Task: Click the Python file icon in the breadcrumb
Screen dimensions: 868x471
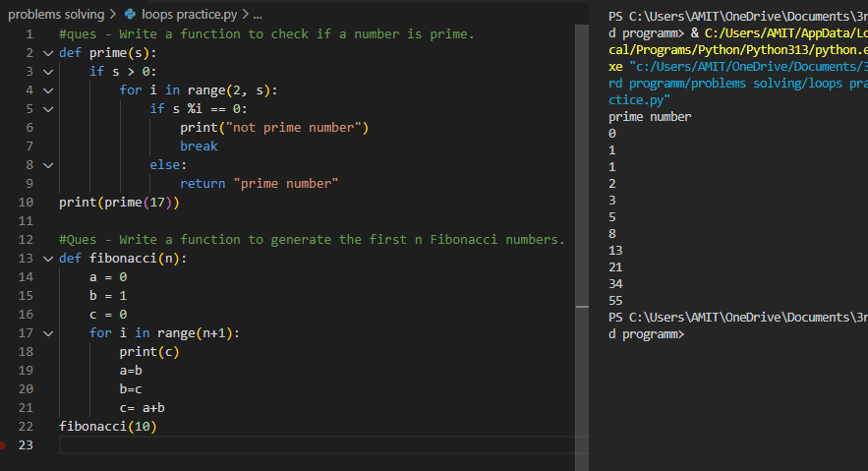Action: [130, 15]
